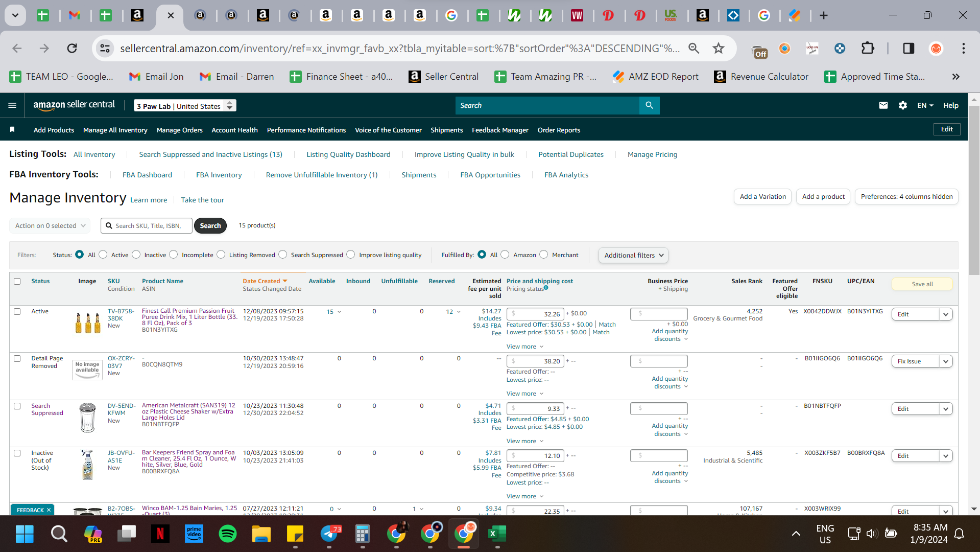Click the Pricing status info icon

(546, 288)
